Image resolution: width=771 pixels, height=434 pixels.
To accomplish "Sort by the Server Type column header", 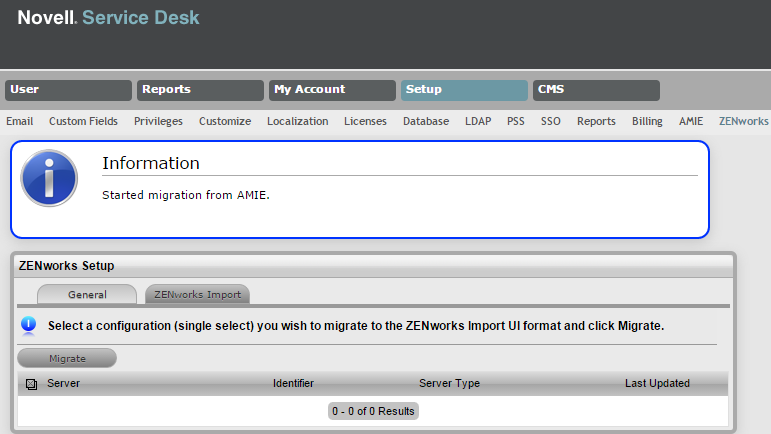I will click(x=449, y=383).
